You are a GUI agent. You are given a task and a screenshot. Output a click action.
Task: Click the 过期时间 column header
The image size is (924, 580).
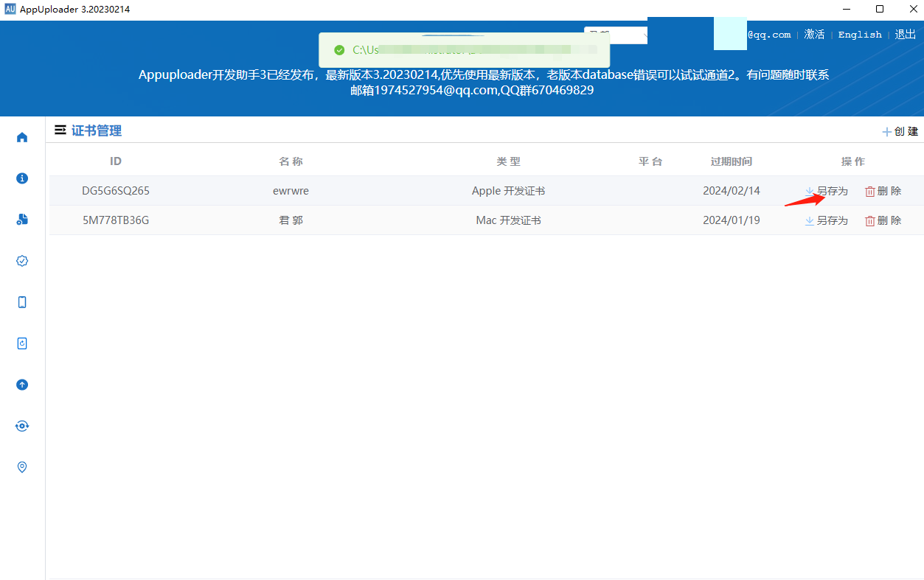pyautogui.click(x=731, y=161)
